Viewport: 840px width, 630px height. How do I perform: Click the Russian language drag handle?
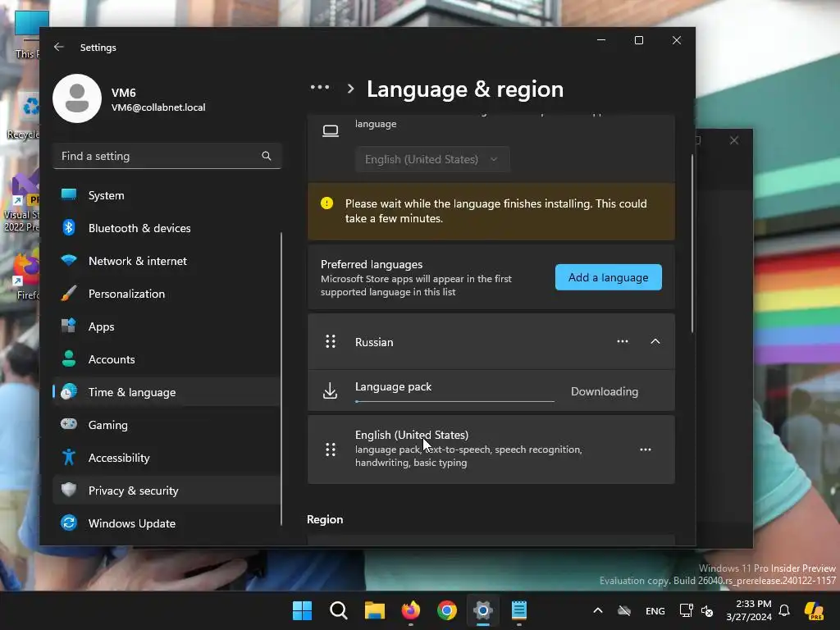[x=331, y=342]
